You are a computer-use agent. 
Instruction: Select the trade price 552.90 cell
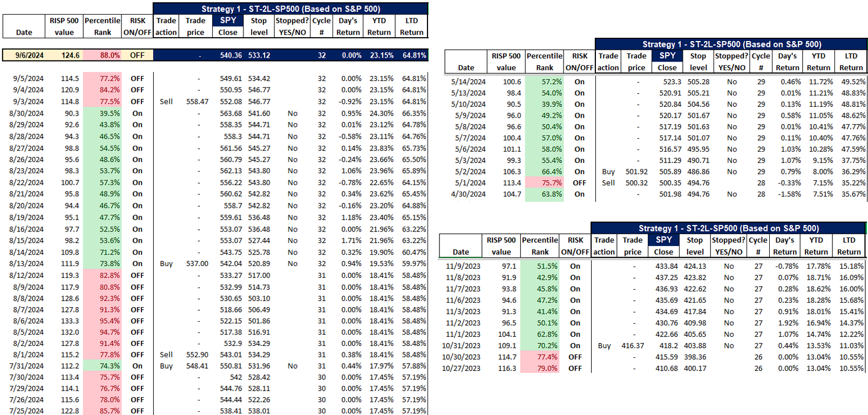pos(197,355)
